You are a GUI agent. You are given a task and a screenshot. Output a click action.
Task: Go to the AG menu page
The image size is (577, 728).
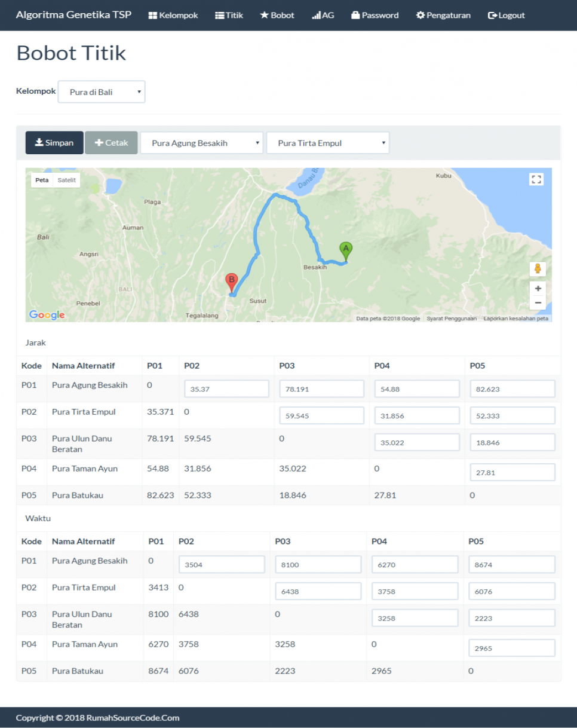[323, 16]
